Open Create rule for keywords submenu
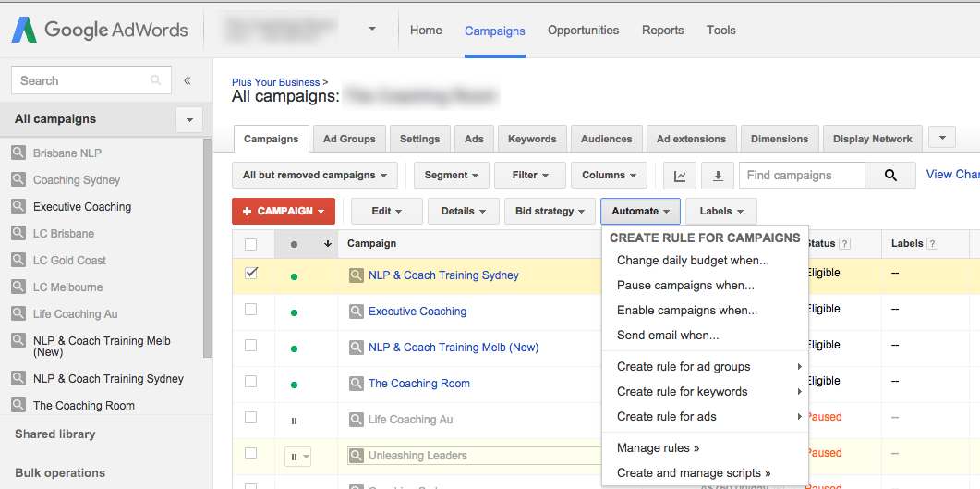 705,391
